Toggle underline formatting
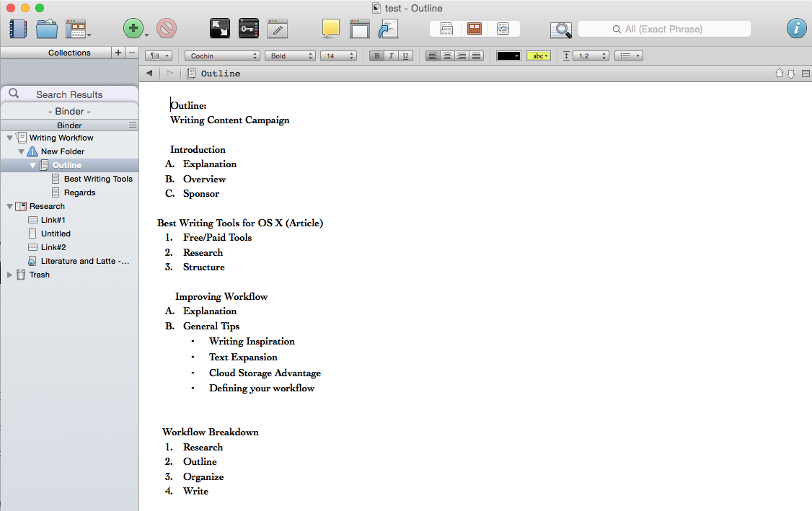 [x=405, y=56]
